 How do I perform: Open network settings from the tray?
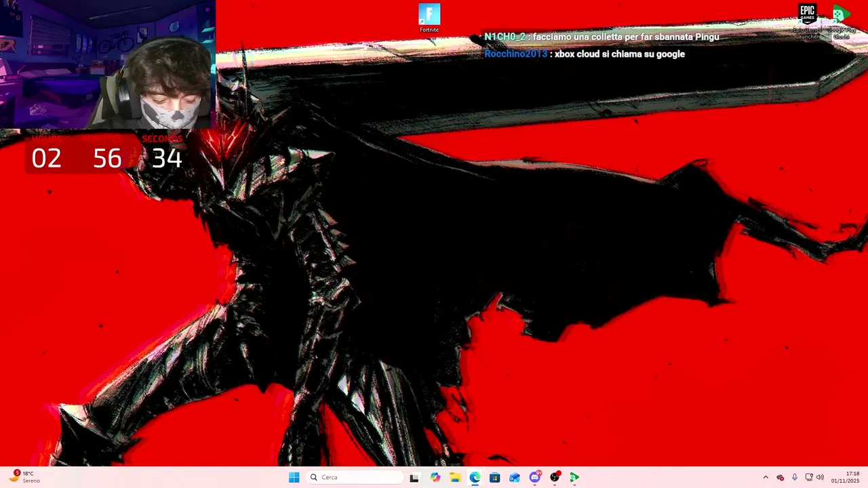808,477
